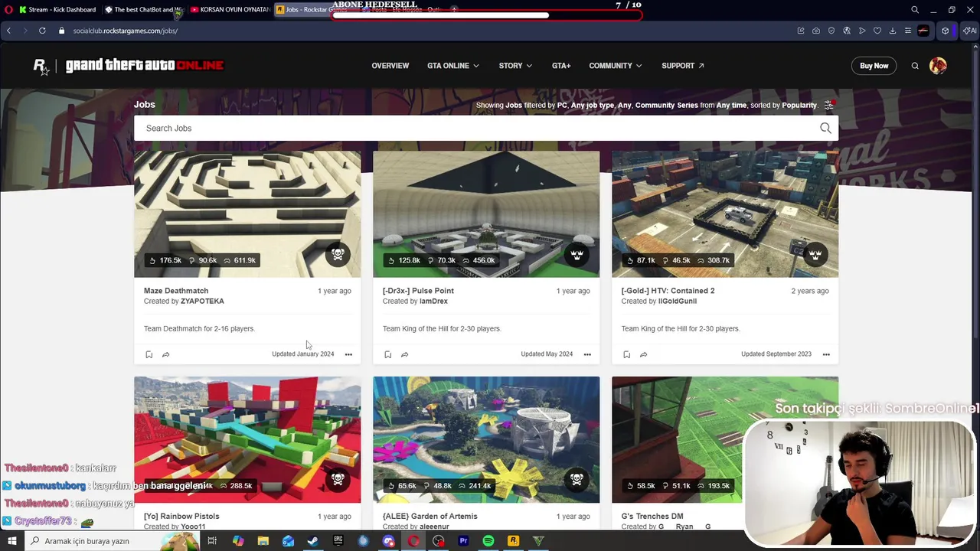Click the 'Updated January 2024' text
The image size is (980, 551).
[x=302, y=354]
